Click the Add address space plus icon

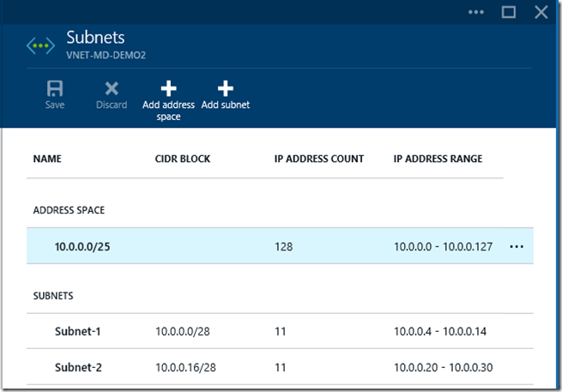pos(168,88)
